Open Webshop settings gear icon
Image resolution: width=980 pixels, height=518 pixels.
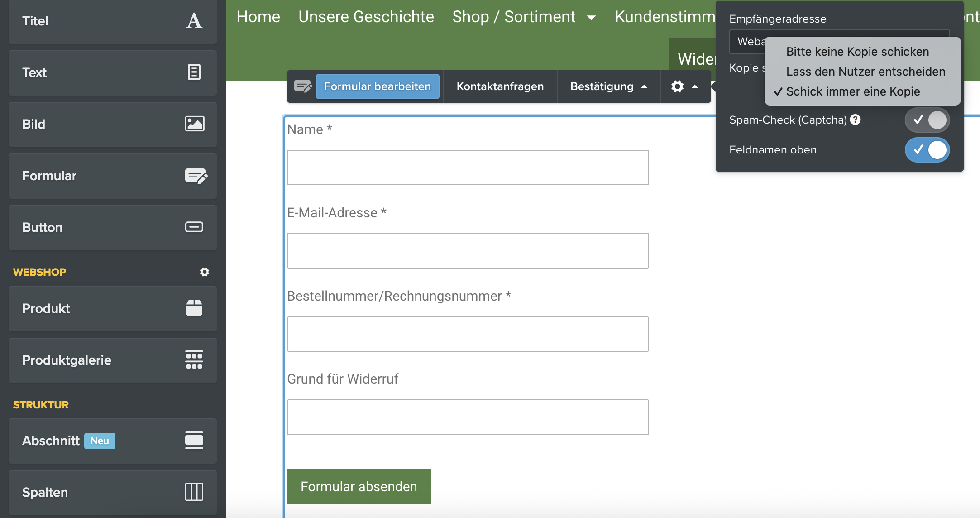(x=205, y=272)
